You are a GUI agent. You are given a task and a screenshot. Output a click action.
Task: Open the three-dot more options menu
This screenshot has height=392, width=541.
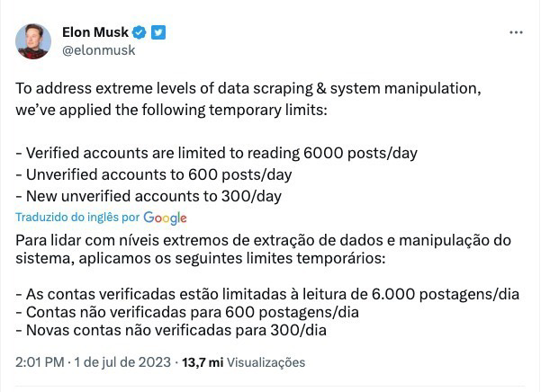(x=516, y=32)
